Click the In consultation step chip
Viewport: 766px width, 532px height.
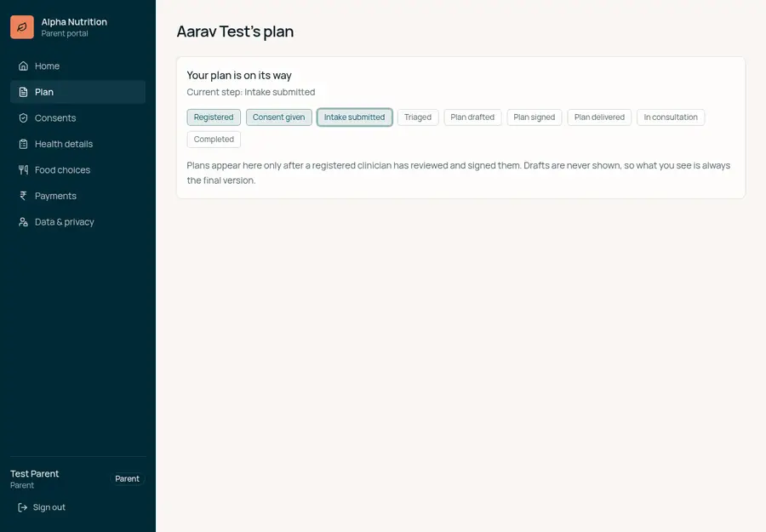[x=671, y=117]
